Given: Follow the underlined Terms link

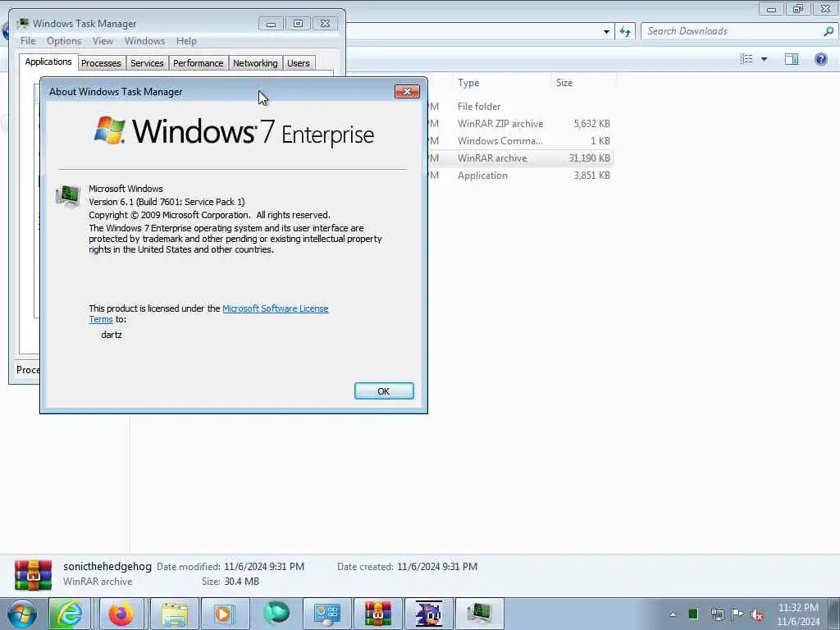Looking at the screenshot, I should click(x=101, y=319).
